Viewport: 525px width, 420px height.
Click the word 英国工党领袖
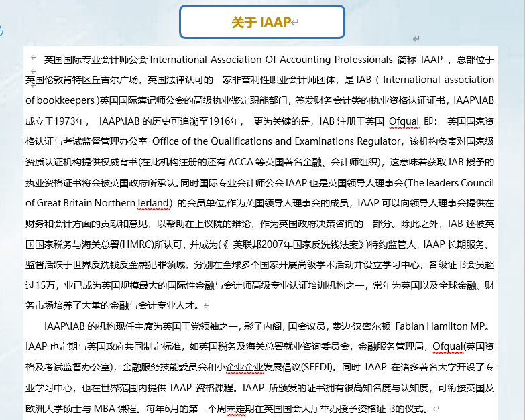[x=190, y=326]
